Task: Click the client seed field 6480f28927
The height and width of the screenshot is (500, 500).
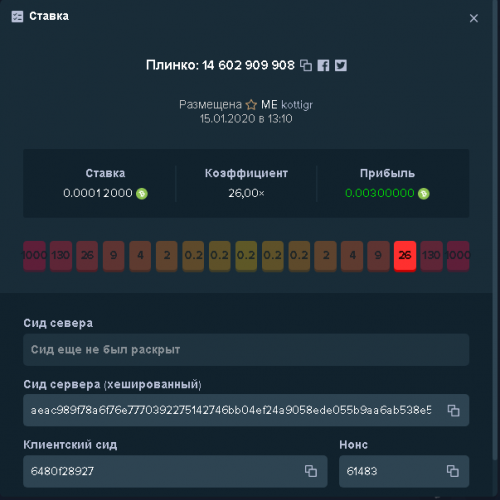Action: (175, 471)
